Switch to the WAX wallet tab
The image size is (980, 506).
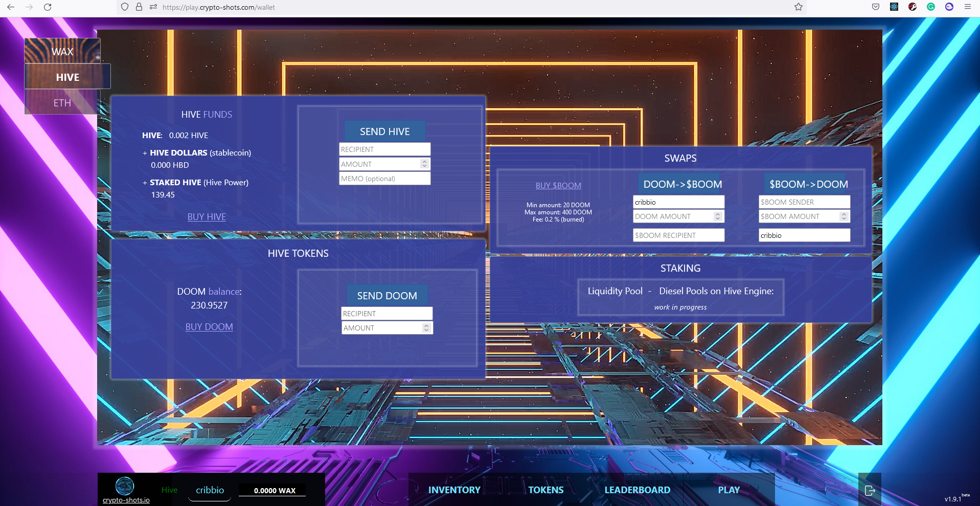tap(62, 51)
